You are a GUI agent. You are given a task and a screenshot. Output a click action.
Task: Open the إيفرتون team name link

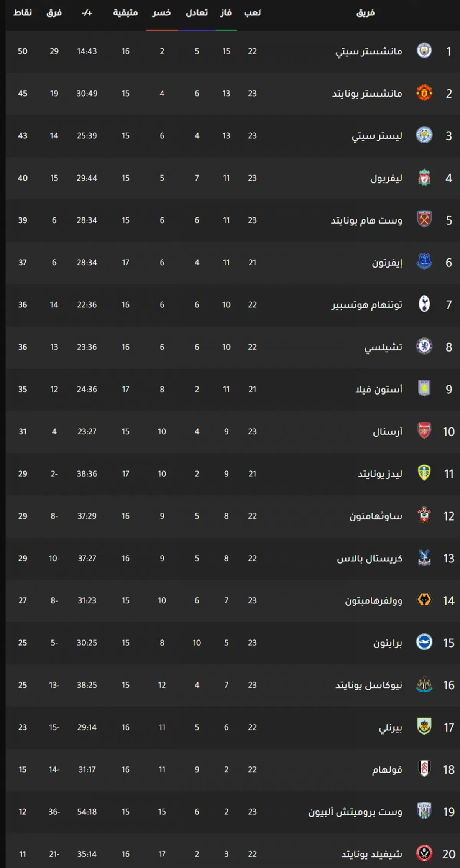tap(387, 263)
